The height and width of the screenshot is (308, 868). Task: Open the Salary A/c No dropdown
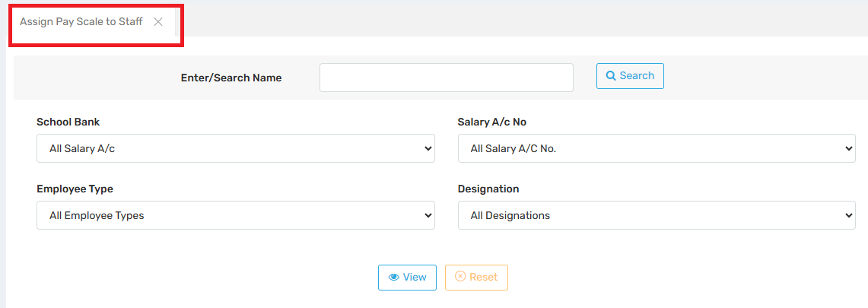tap(656, 149)
